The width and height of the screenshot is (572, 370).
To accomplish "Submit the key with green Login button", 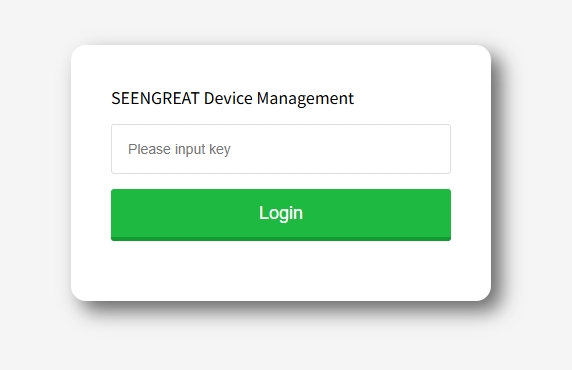I will tap(281, 215).
